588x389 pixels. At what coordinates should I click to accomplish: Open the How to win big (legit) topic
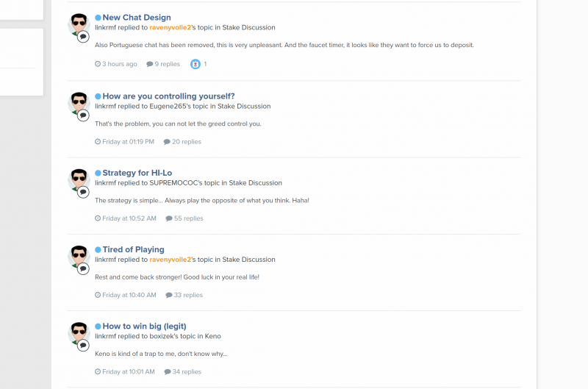pos(144,326)
